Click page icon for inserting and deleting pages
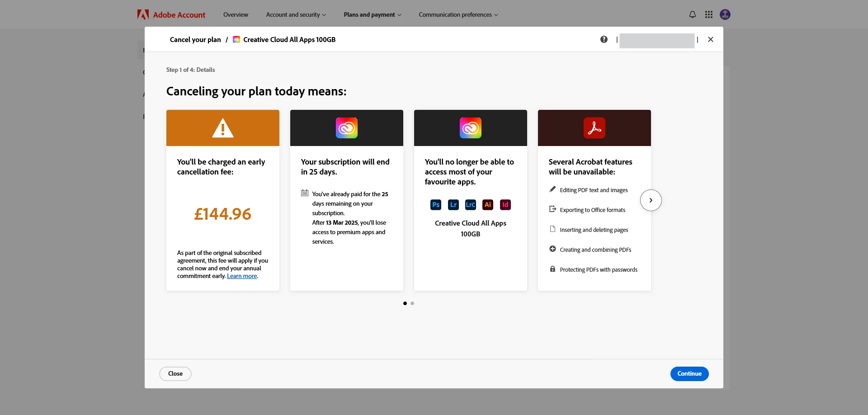Image resolution: width=868 pixels, height=415 pixels. click(x=552, y=229)
